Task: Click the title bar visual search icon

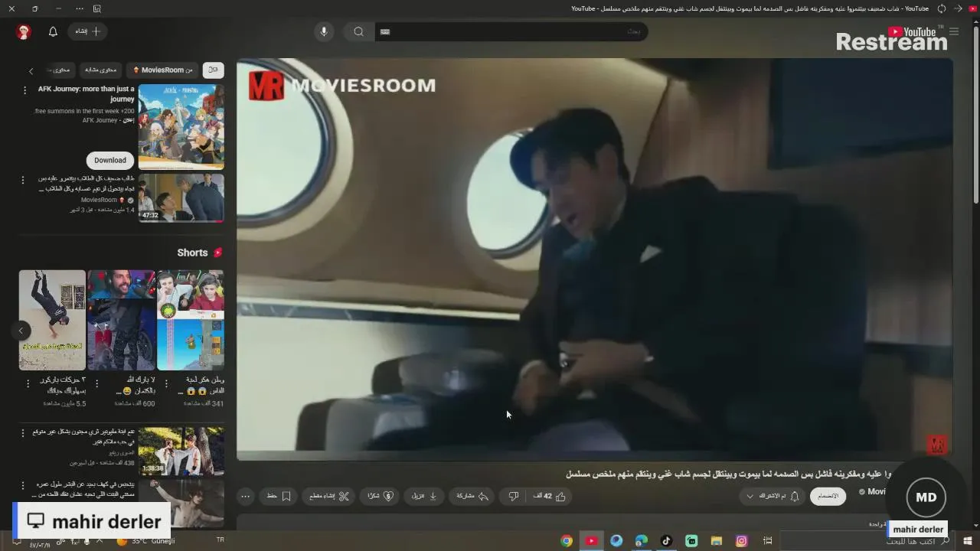Action: click(97, 8)
